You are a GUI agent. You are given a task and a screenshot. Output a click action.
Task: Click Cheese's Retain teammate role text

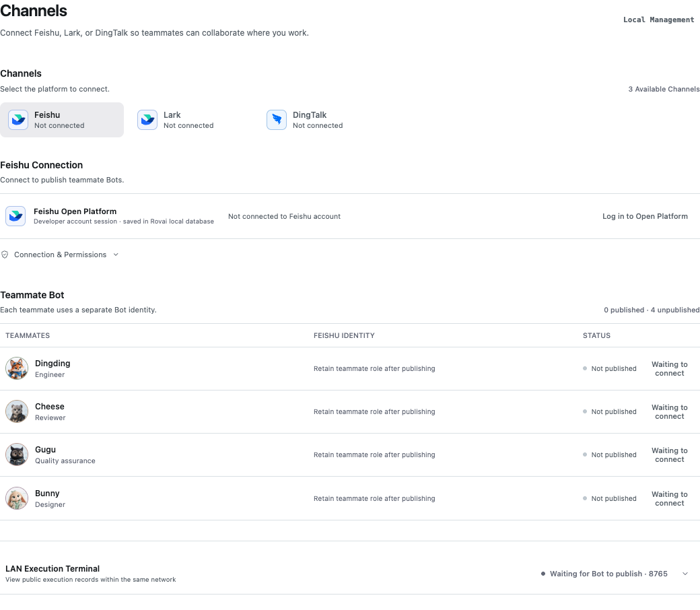point(374,412)
